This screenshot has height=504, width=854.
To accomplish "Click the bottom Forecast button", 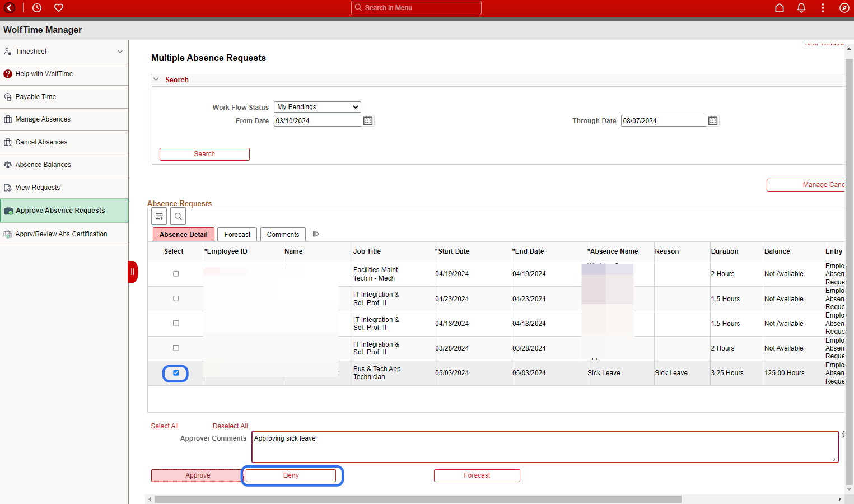I will pos(477,475).
